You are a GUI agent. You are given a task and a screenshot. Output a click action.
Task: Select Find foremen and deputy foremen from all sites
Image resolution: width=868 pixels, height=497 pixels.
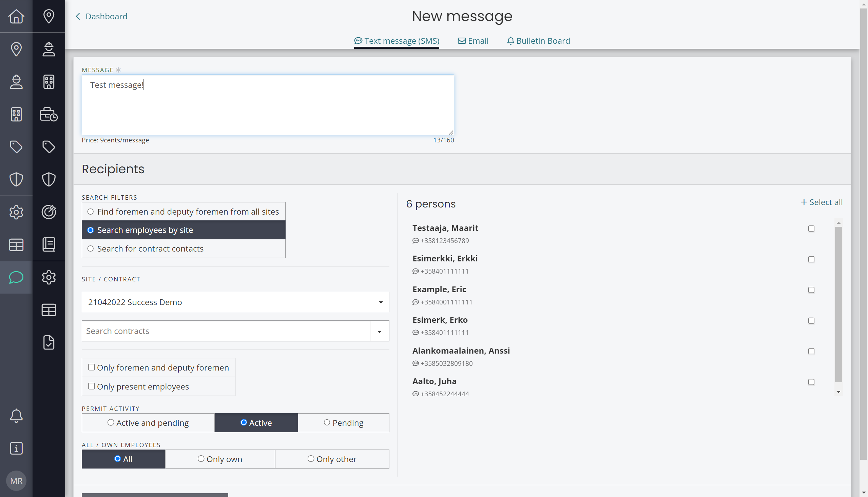click(x=184, y=212)
